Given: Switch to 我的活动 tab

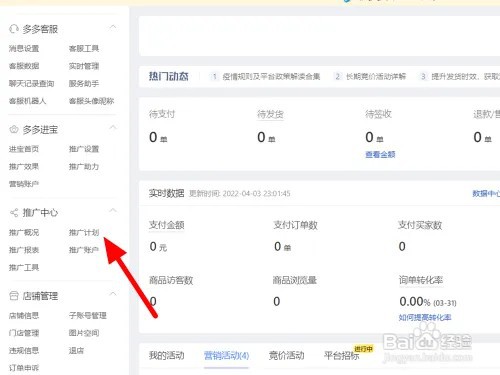Looking at the screenshot, I should 166,355.
